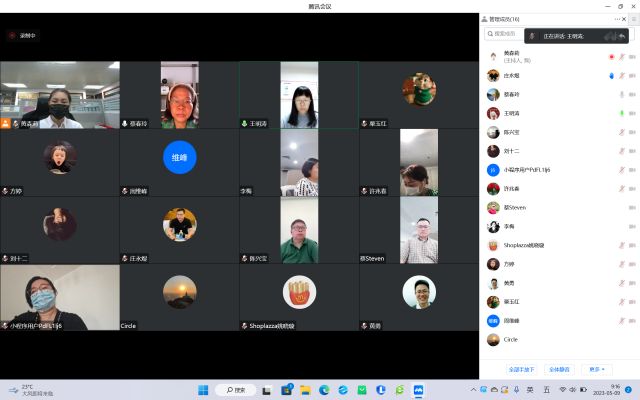Click the red recording indicator in host row
This screenshot has width=640, height=400.
tap(611, 57)
